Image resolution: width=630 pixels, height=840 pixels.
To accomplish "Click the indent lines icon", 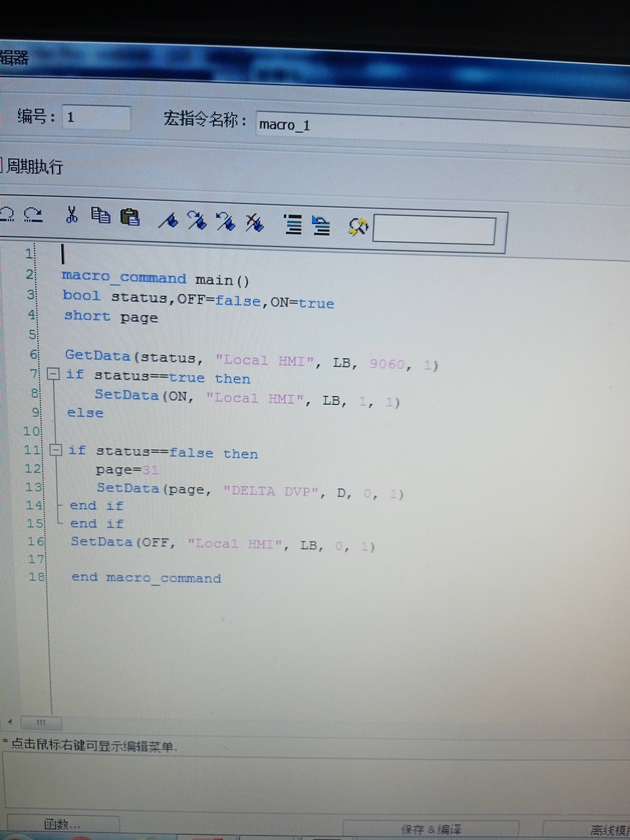I will 293,224.
